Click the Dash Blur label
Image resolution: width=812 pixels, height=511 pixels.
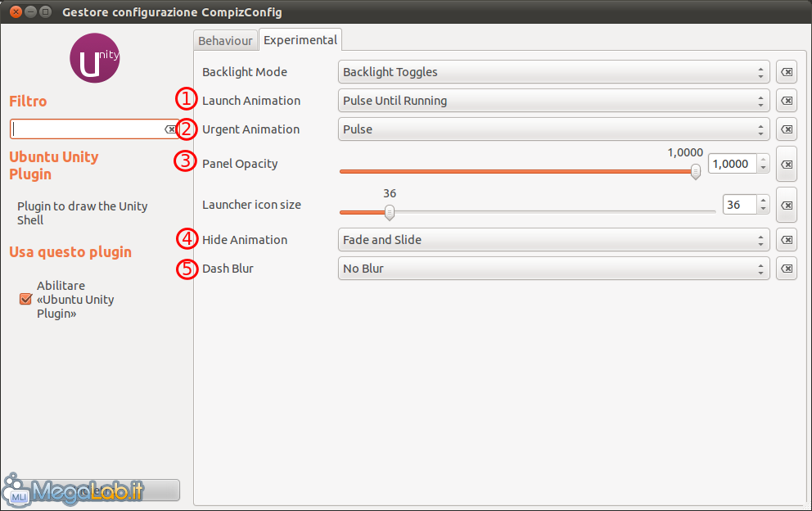pyautogui.click(x=228, y=269)
